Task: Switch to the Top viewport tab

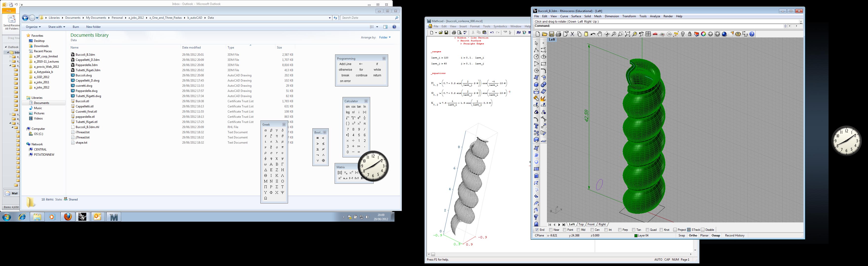Action: (x=581, y=224)
